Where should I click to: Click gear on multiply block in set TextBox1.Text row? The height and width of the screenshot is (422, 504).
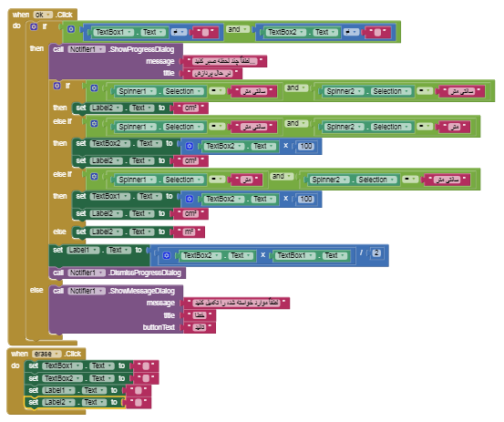pos(190,199)
